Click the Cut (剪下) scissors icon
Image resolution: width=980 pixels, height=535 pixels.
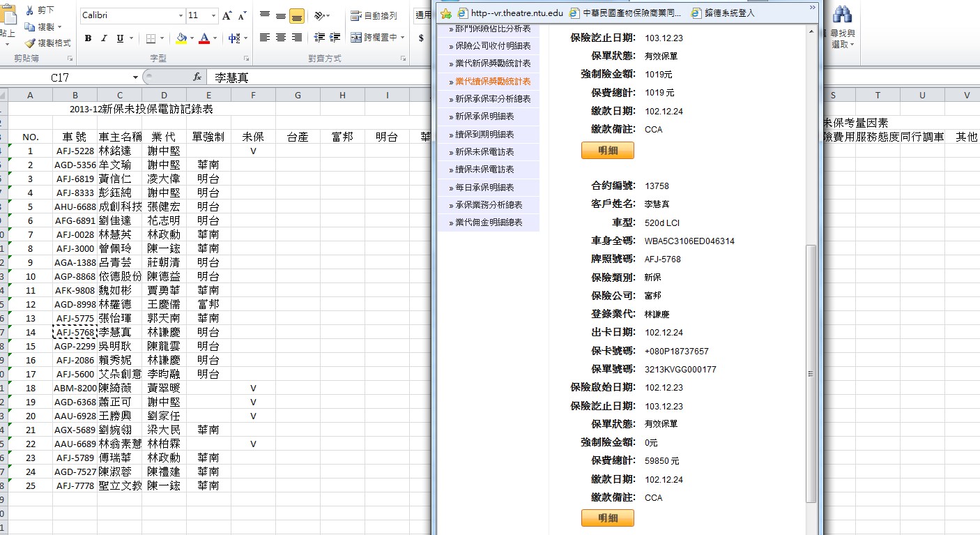point(30,10)
